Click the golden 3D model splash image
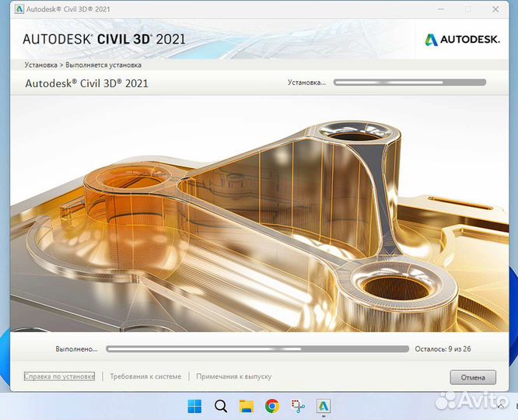 point(257,218)
